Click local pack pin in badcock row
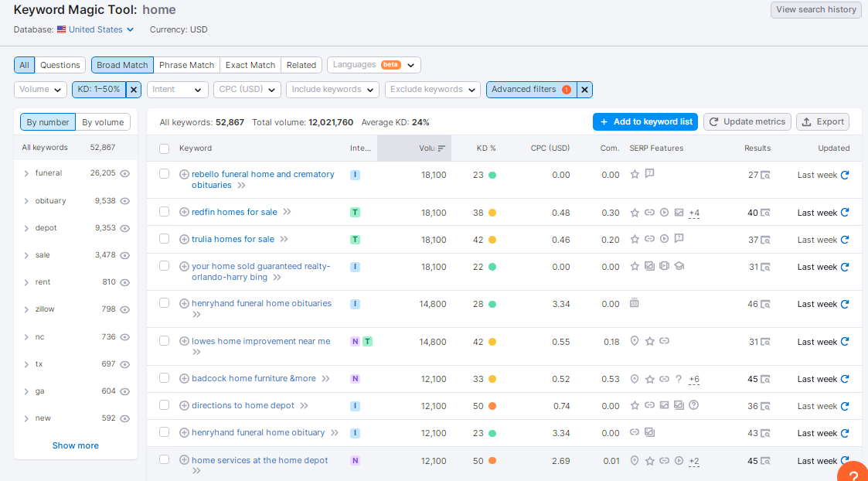This screenshot has height=481, width=868. click(x=635, y=379)
